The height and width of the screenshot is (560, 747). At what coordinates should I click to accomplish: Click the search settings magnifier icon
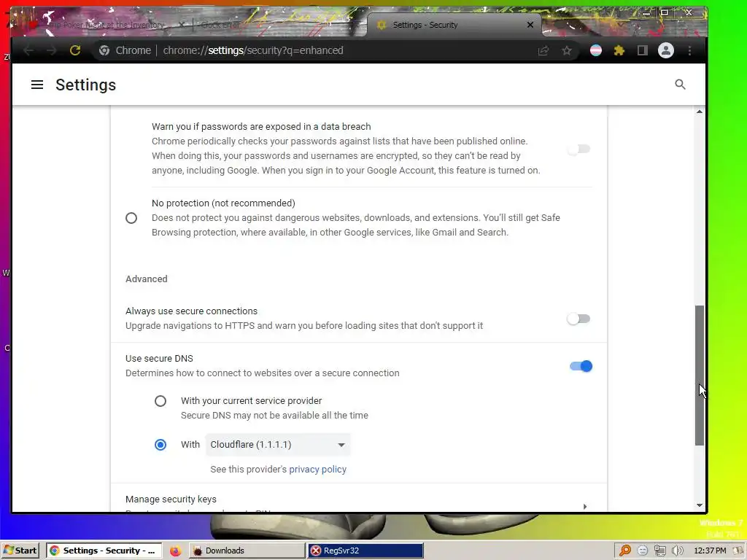click(x=680, y=85)
